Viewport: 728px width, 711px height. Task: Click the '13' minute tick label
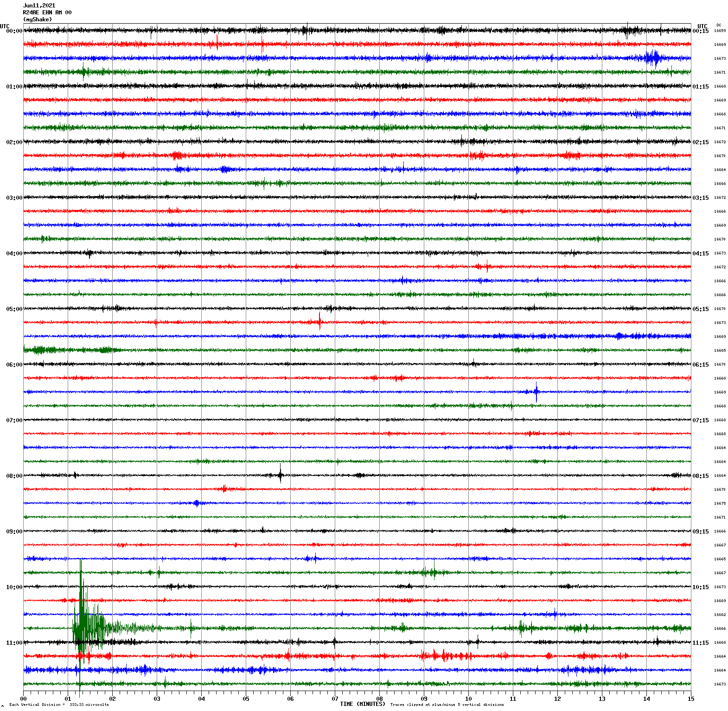click(x=602, y=698)
